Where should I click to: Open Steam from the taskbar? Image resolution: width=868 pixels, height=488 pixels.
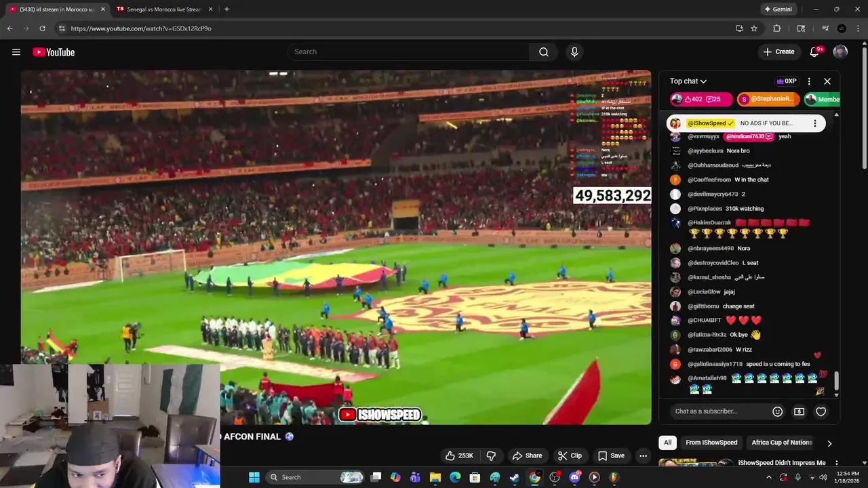(515, 477)
